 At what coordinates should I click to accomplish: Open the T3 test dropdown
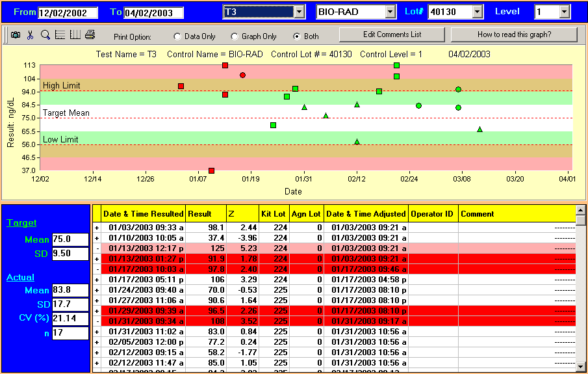pyautogui.click(x=299, y=12)
